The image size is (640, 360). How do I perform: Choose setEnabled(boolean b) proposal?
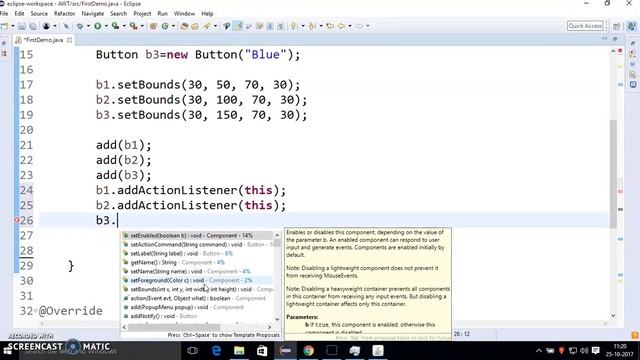point(198,236)
